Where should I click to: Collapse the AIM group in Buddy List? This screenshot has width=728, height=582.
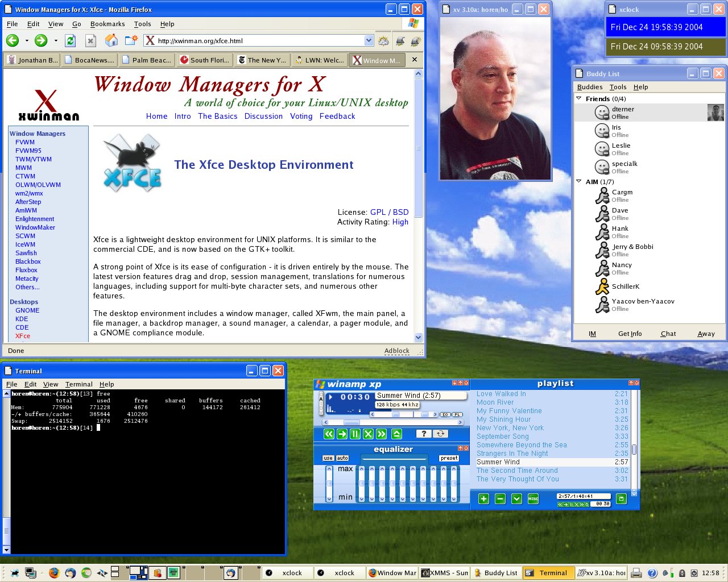click(579, 181)
